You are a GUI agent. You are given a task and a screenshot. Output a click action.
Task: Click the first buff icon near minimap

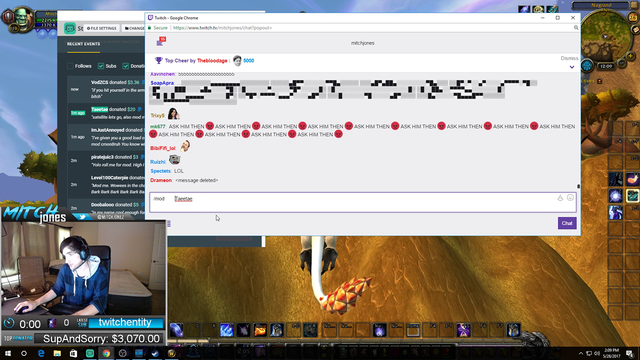point(524,9)
